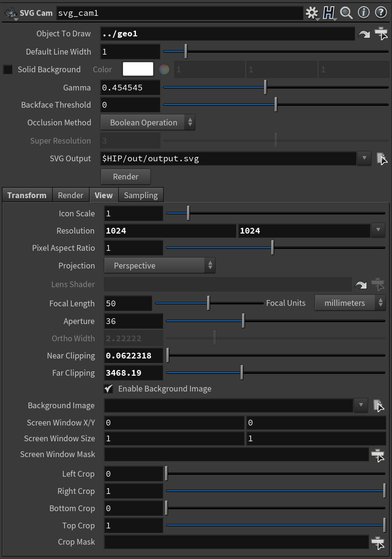Image resolution: width=392 pixels, height=559 pixels.
Task: Open node chooser for Object To Draw
Action: 381,34
